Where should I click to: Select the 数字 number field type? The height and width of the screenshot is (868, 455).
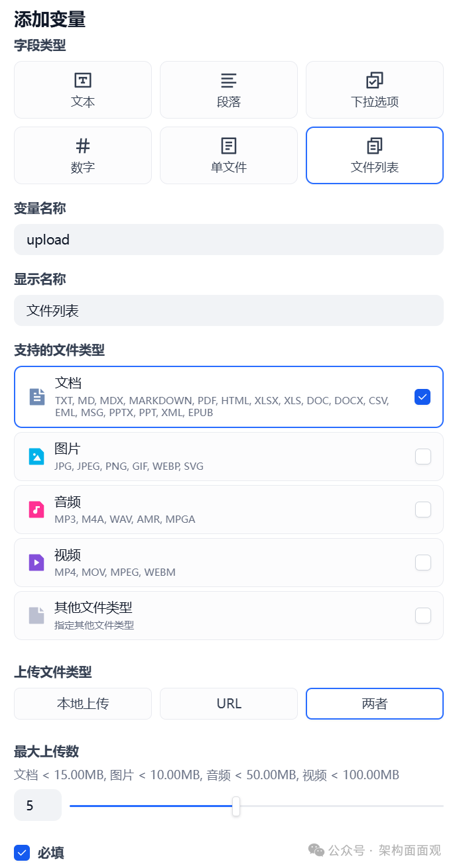pyautogui.click(x=82, y=155)
